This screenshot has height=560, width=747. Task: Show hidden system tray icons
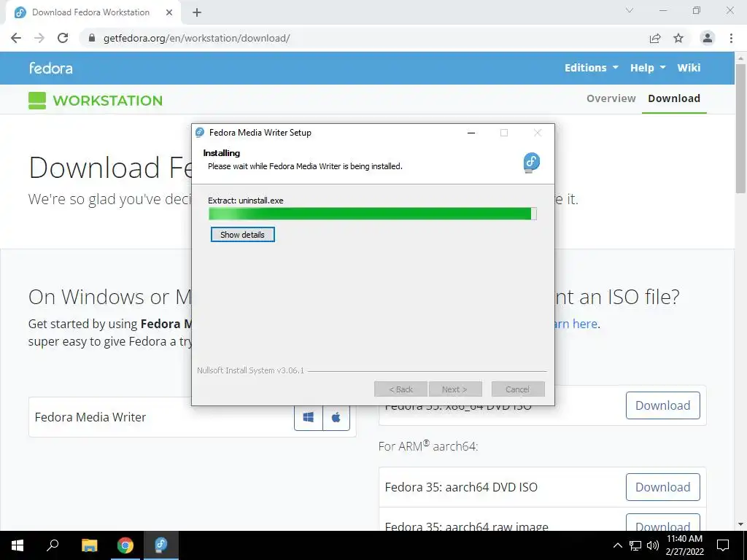pos(617,545)
